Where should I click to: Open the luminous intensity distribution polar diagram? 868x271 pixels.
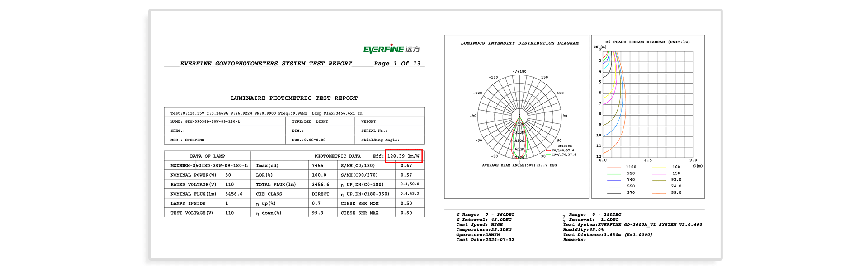pyautogui.click(x=519, y=116)
